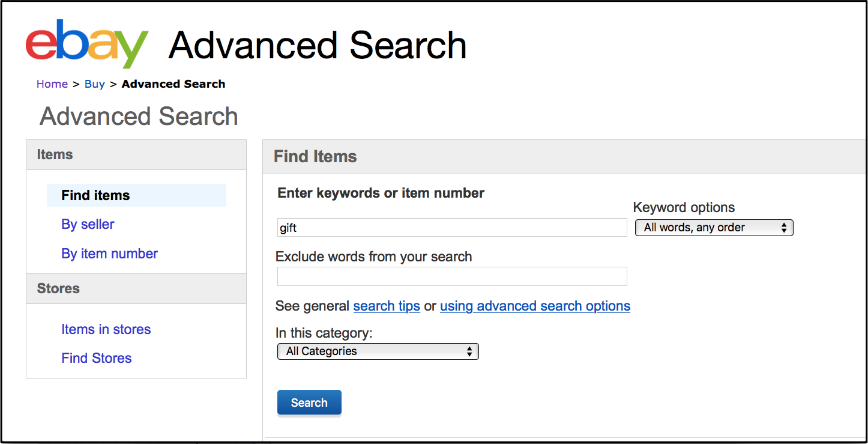Screen dimensions: 868x444
Task: Click the Keyword options label
Action: (684, 207)
